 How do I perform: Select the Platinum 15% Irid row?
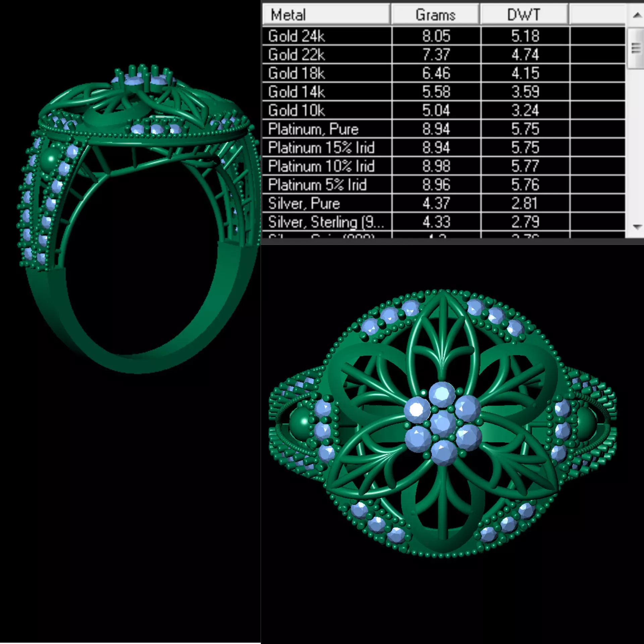443,148
